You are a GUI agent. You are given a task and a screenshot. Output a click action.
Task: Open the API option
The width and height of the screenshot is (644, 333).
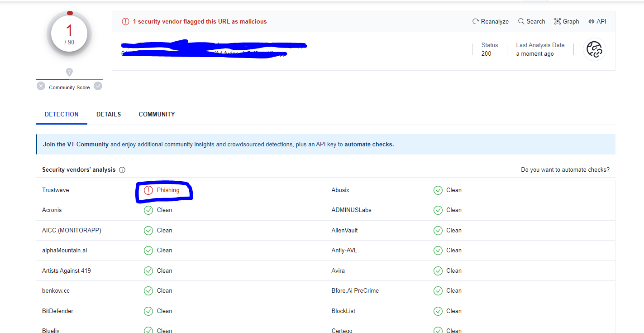[597, 21]
